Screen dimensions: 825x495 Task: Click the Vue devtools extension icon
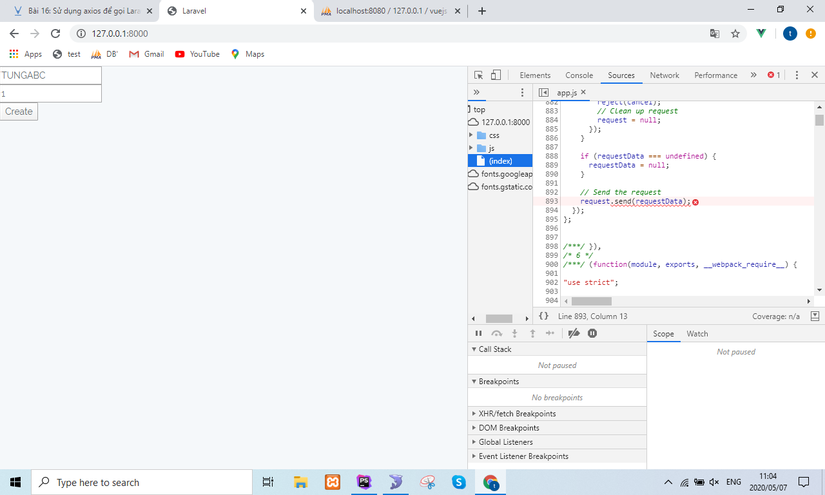click(x=760, y=33)
